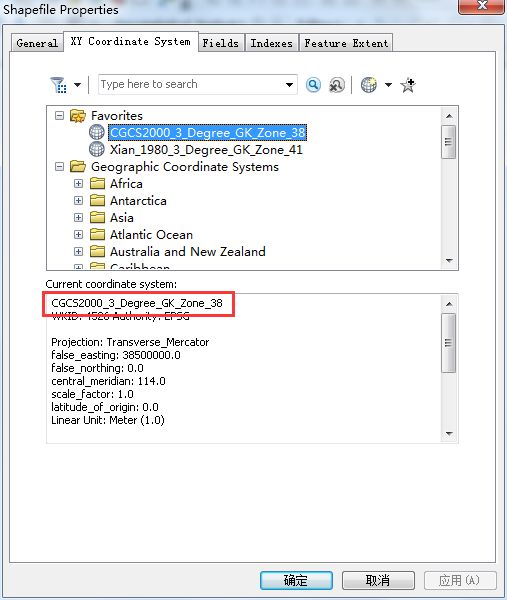Click the Atlantic Ocean folder icon
Screen dimensions: 507x600
97,234
